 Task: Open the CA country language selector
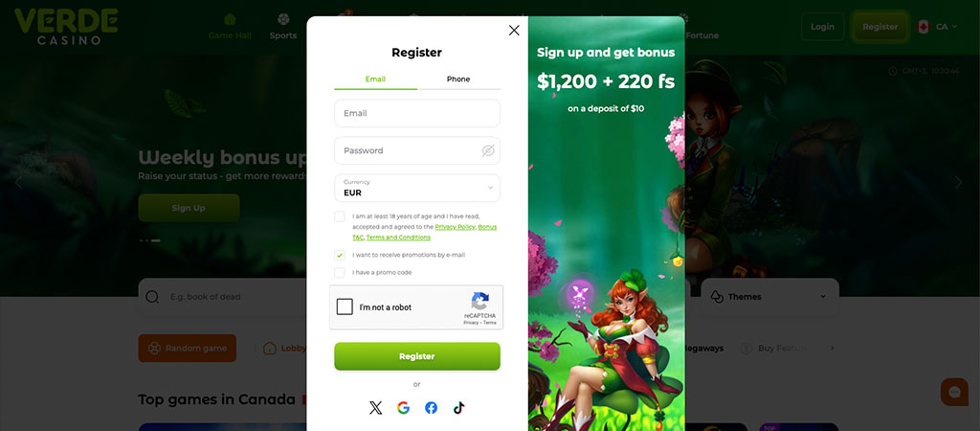tap(937, 27)
